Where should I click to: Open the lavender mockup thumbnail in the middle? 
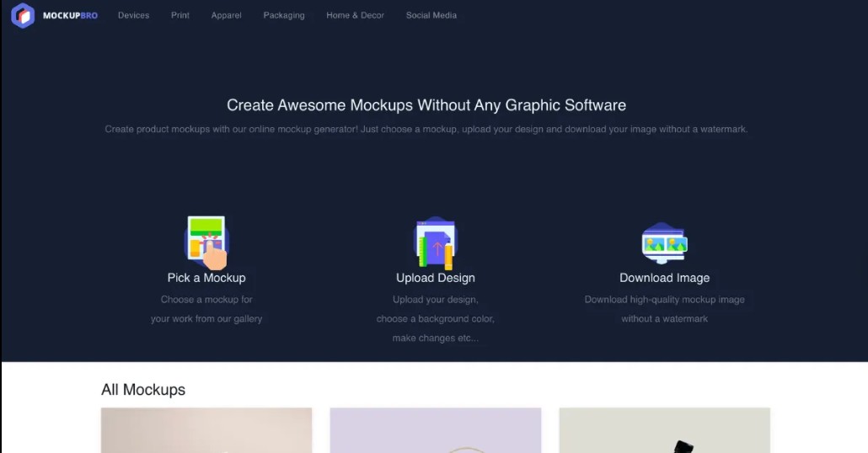(x=436, y=430)
